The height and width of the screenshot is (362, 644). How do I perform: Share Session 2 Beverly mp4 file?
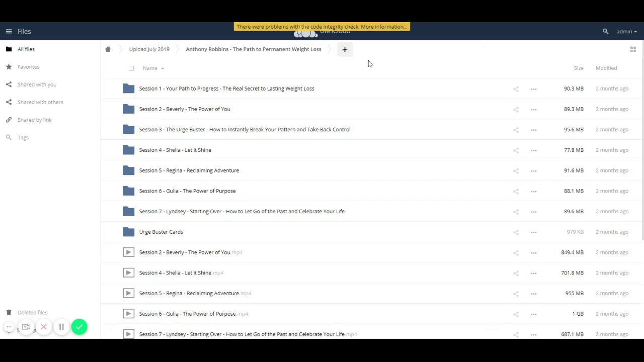pos(516,252)
